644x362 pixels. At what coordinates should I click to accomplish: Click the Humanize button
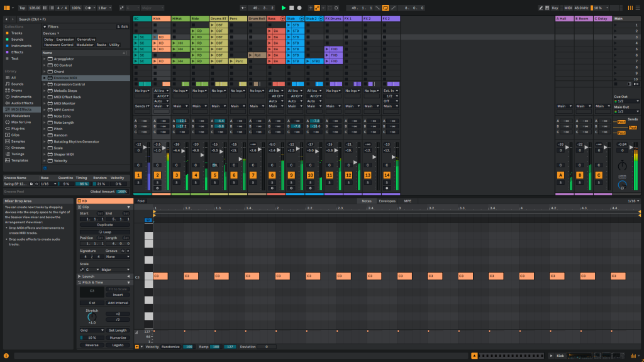click(x=119, y=338)
